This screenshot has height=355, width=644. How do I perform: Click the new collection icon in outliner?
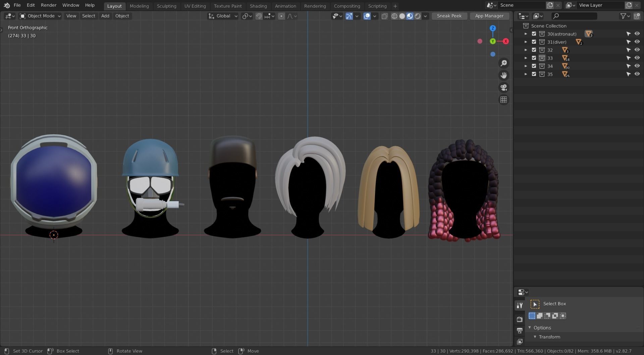click(637, 16)
